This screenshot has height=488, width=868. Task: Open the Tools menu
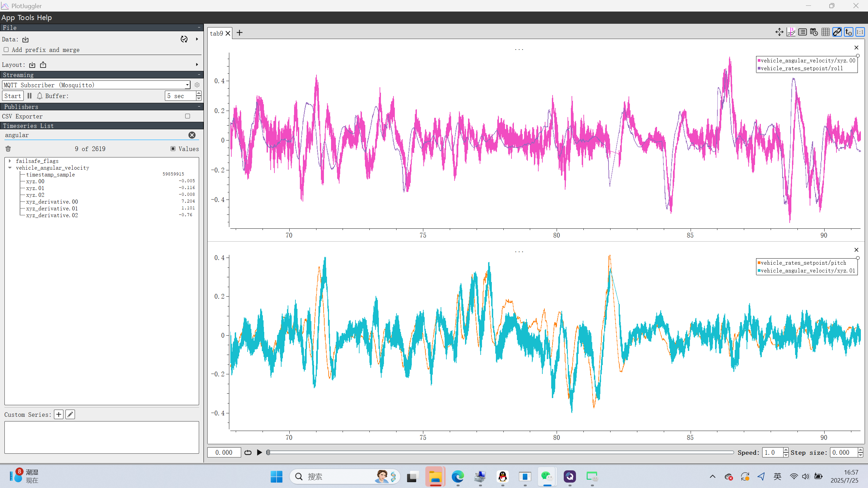pyautogui.click(x=26, y=18)
